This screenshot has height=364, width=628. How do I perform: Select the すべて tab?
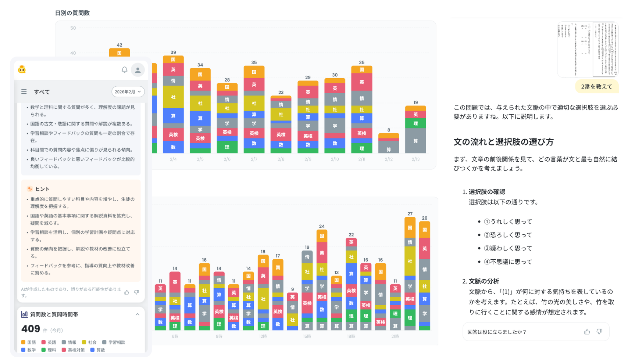tap(42, 92)
